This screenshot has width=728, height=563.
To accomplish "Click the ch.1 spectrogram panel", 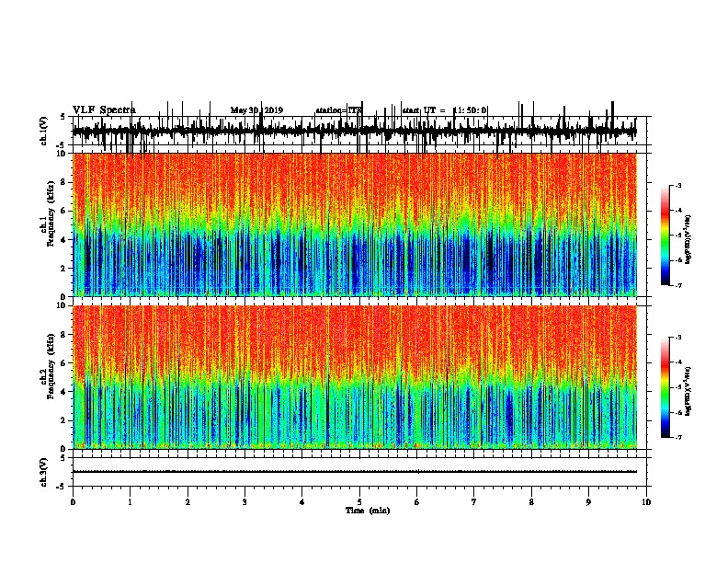I will tap(354, 224).
